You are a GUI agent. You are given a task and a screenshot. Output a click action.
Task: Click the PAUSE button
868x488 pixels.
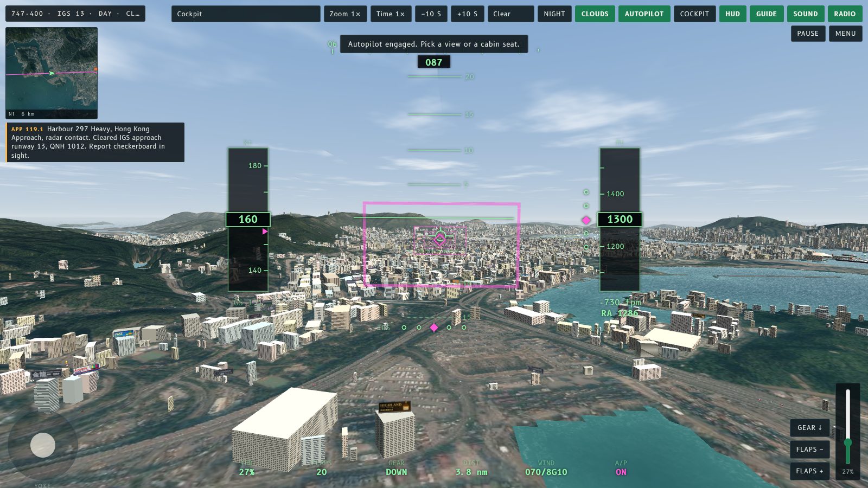click(808, 34)
